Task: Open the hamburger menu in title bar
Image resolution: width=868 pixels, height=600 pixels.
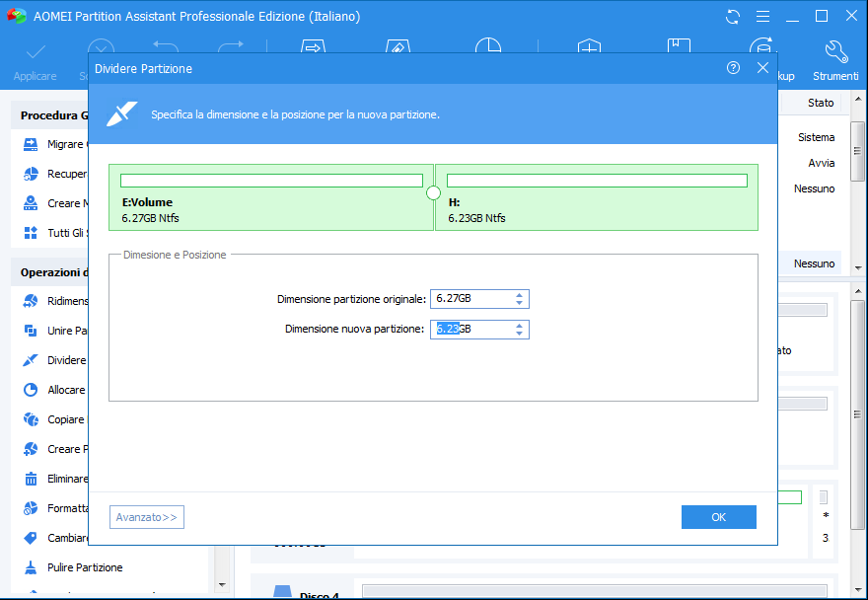Action: pos(762,17)
